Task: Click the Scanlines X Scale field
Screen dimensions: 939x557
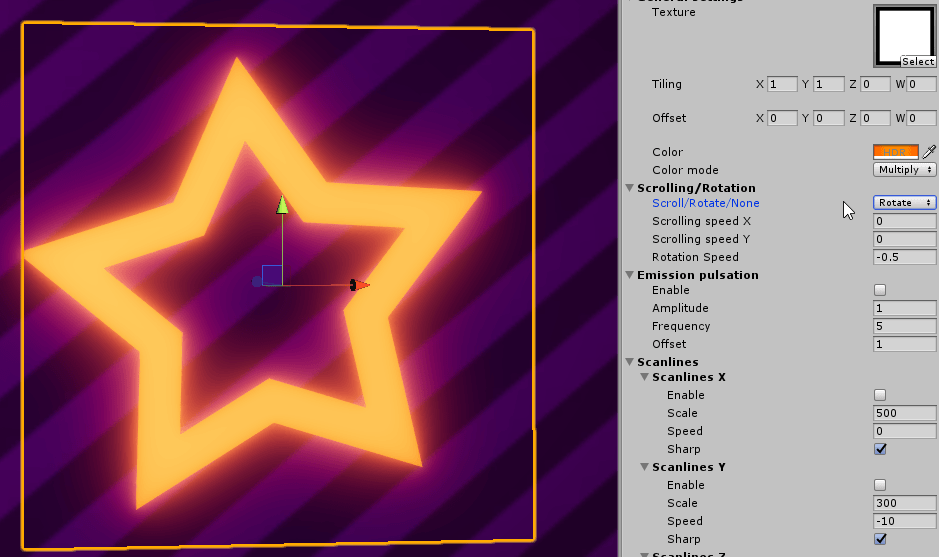Action: point(904,413)
